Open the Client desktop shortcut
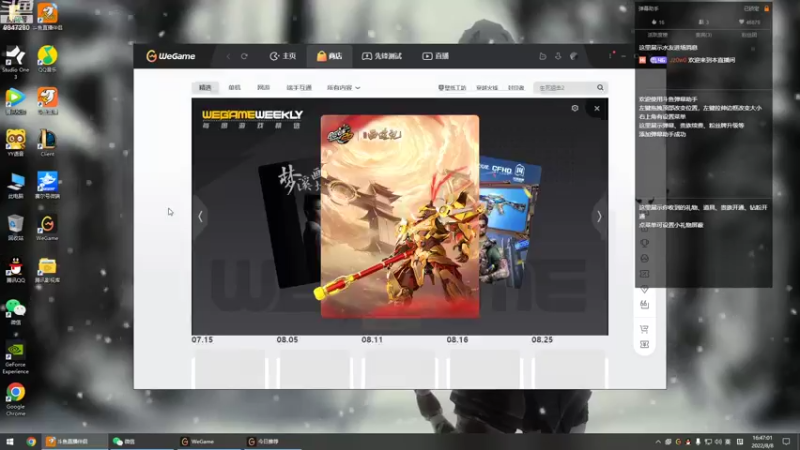Viewport: 800px width, 450px height. [47, 143]
